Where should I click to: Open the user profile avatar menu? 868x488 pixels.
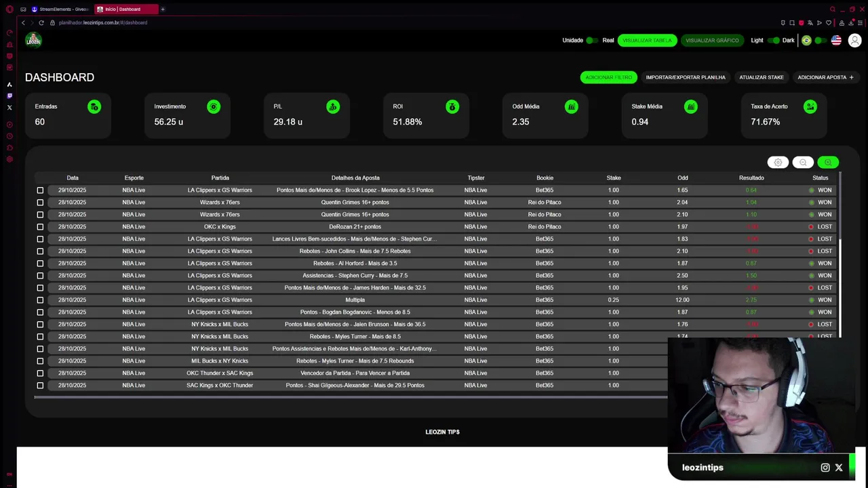854,41
